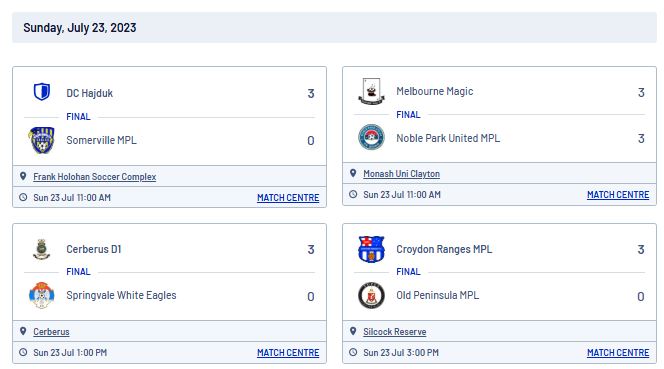Click the Noble Park United MPL crest
664x369 pixels.
pyautogui.click(x=371, y=137)
